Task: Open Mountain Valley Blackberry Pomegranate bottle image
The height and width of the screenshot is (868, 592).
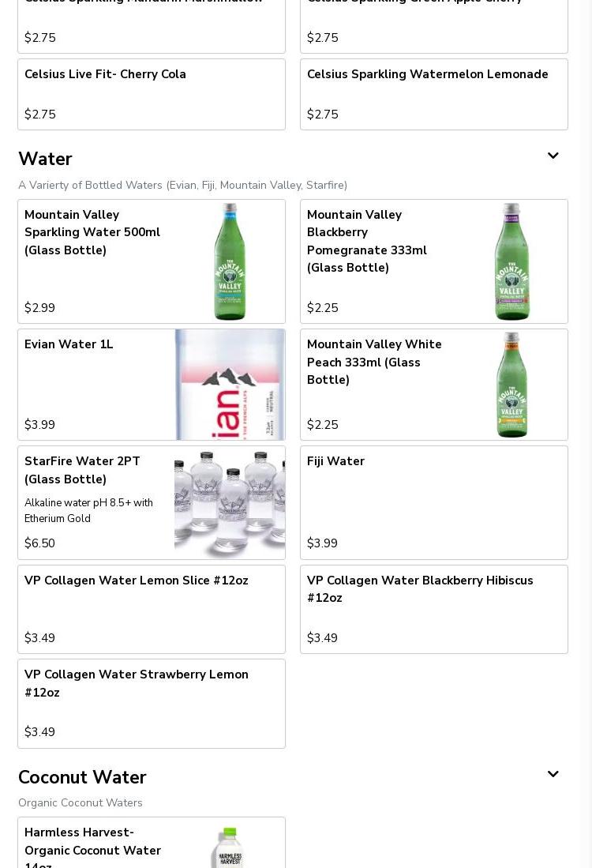Action: [512, 261]
